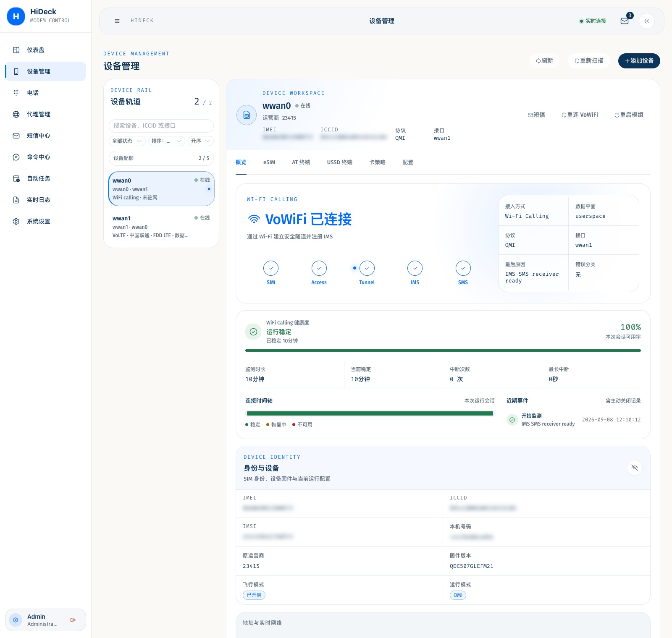Open 实时日志 document icon

(x=16, y=200)
